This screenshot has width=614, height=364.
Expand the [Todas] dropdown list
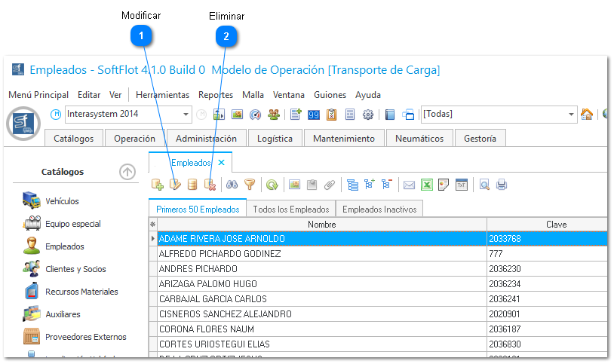click(x=571, y=115)
